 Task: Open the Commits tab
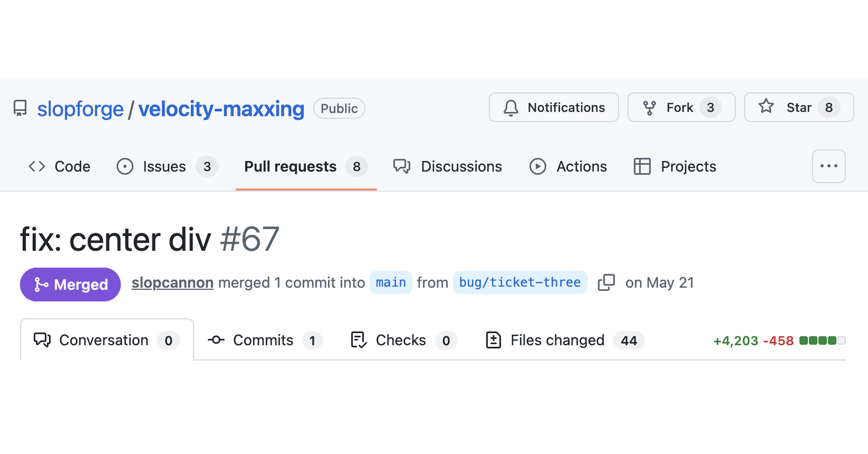(x=265, y=340)
